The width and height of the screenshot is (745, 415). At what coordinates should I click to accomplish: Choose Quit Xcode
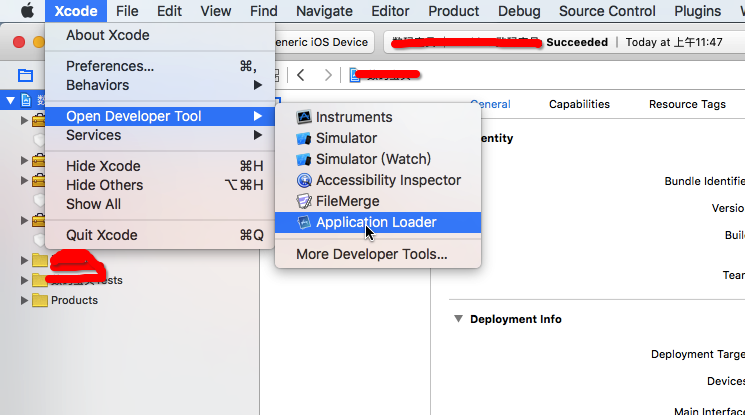click(160, 235)
